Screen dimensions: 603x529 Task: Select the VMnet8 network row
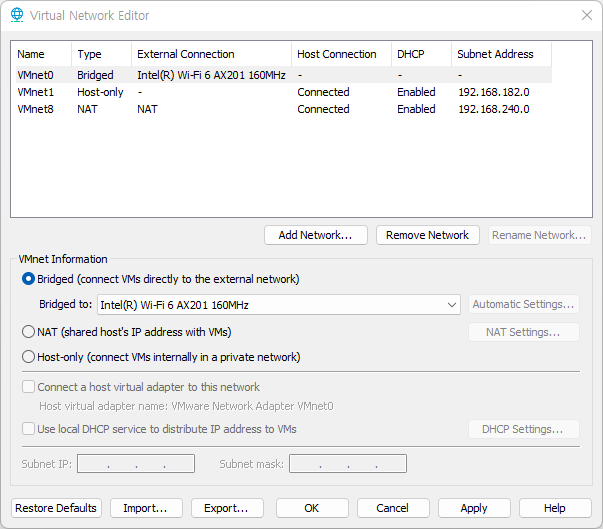[x=284, y=109]
